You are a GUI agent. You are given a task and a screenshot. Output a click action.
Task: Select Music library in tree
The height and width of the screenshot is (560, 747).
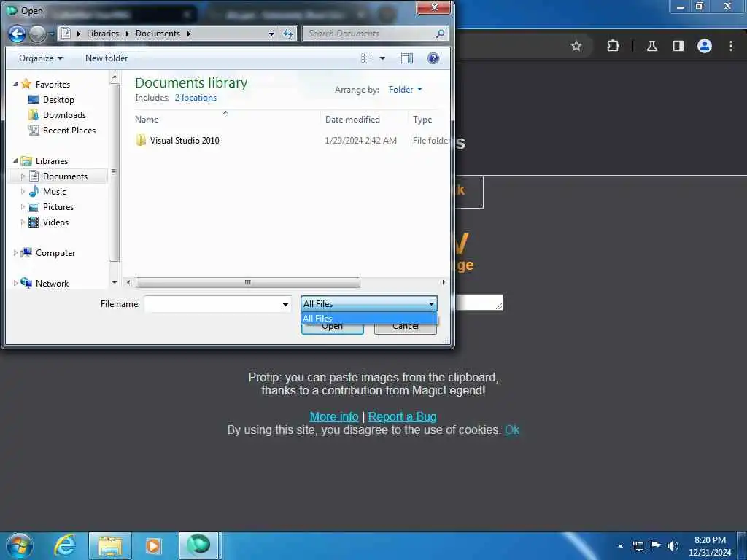coord(54,192)
